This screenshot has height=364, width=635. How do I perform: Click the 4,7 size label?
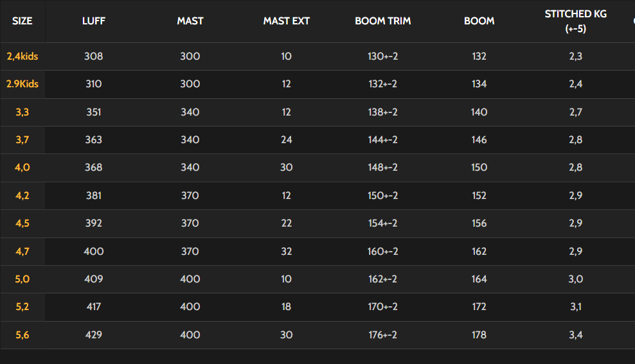[22, 251]
